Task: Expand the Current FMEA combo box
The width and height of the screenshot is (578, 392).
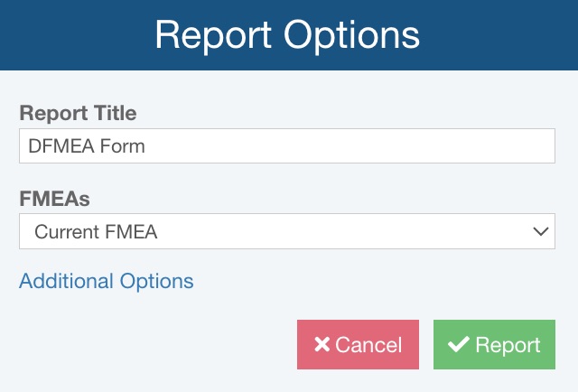Action: 286,232
